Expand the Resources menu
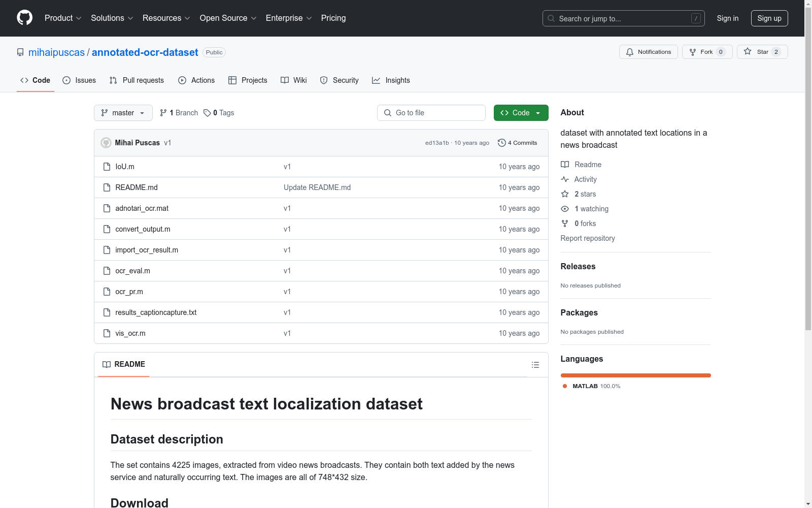812x508 pixels. pyautogui.click(x=166, y=18)
